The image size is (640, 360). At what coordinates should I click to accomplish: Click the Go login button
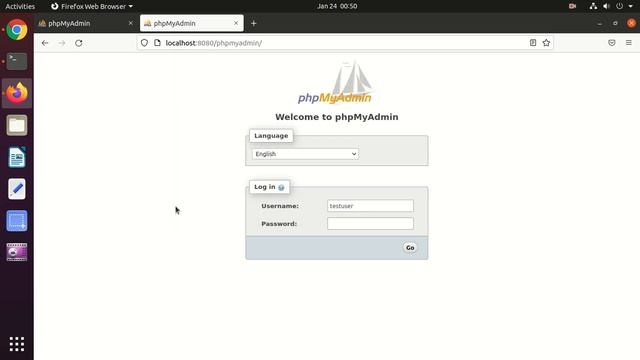tap(410, 248)
